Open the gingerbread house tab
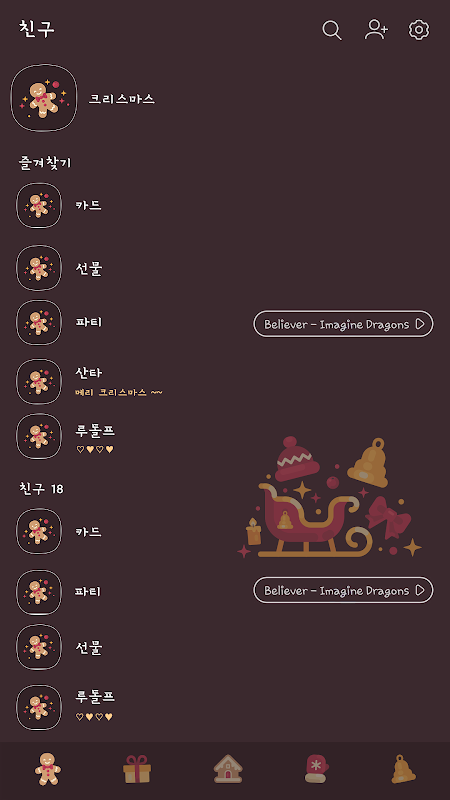450x800 pixels. 228,769
